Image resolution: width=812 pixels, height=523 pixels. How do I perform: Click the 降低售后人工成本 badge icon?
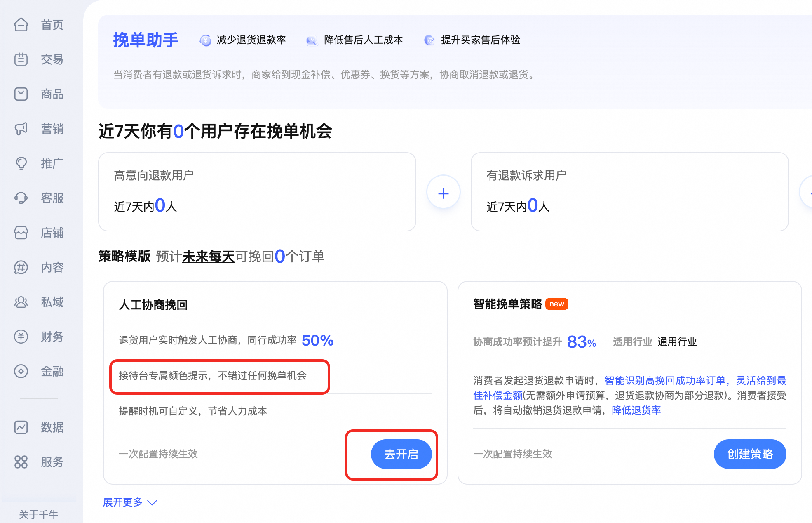click(x=312, y=40)
